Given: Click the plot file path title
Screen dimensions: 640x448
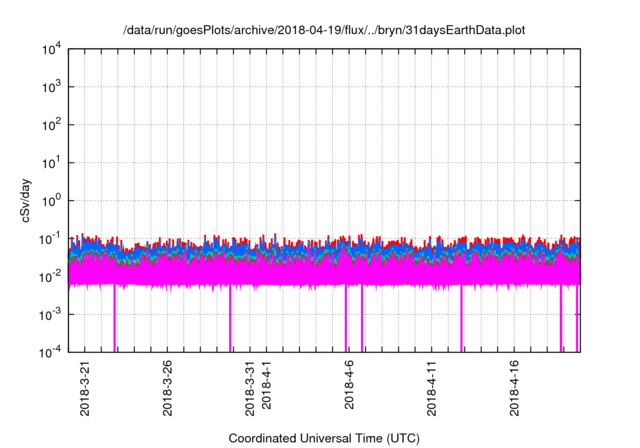Looking at the screenshot, I should pos(324,30).
